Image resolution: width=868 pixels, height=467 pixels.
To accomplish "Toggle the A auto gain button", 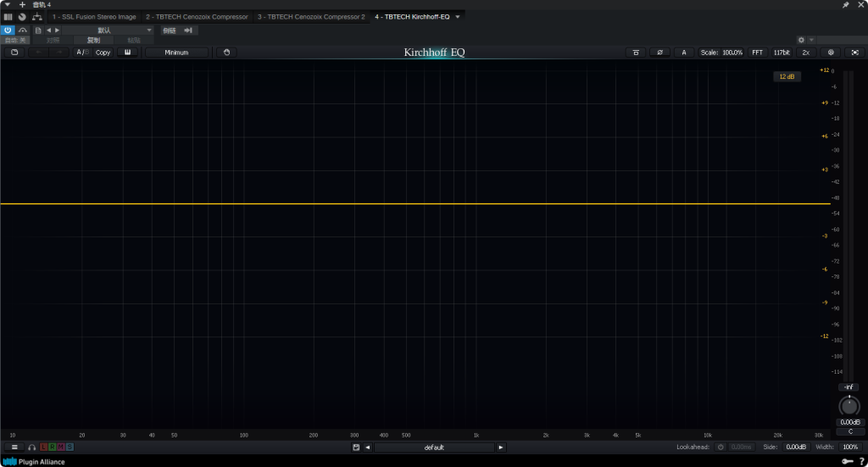I will tap(684, 53).
